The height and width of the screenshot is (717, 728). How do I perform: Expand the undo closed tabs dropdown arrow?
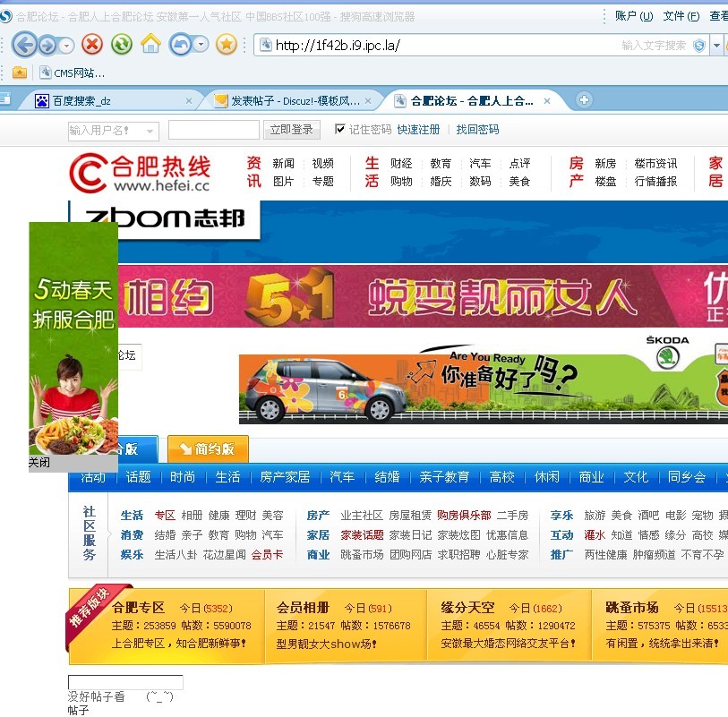click(x=201, y=45)
